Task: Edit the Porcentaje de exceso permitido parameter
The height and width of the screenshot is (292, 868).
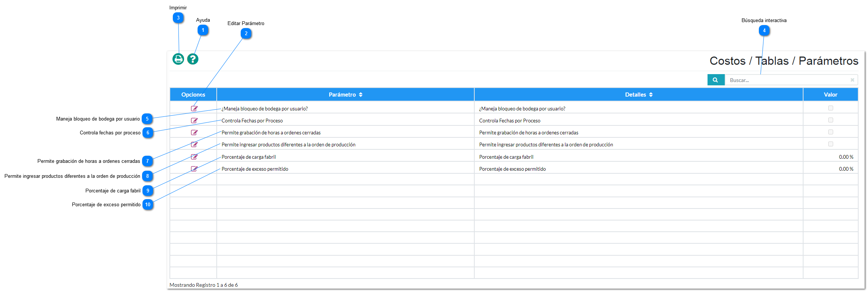Action: [194, 169]
